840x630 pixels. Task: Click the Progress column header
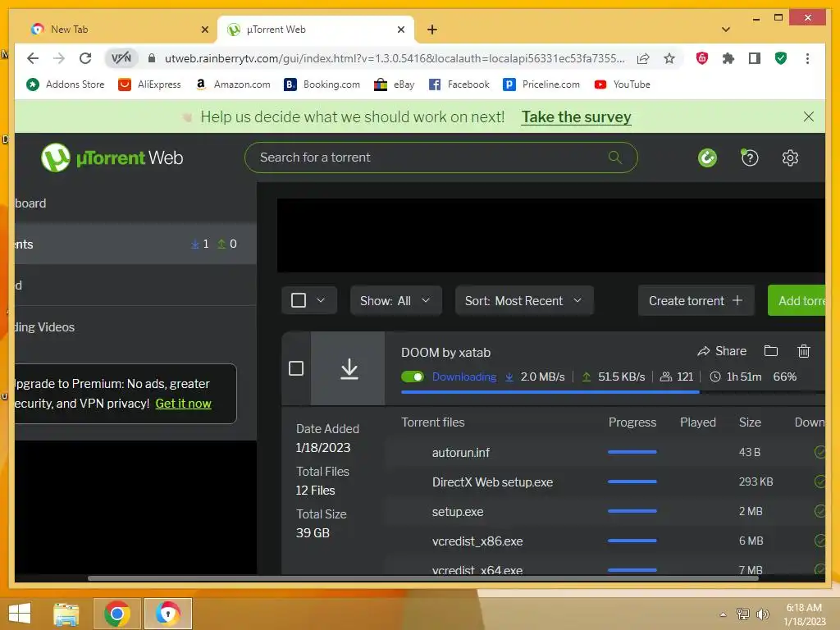point(632,422)
